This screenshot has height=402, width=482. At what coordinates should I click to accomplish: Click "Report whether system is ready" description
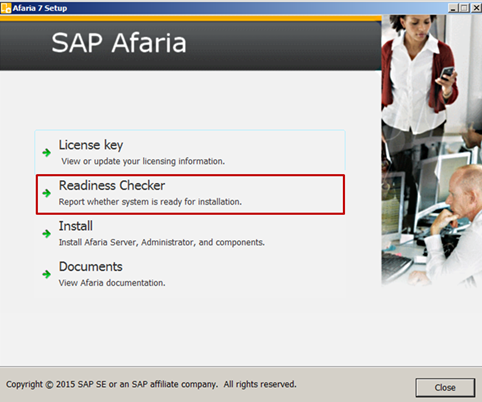[x=150, y=202]
